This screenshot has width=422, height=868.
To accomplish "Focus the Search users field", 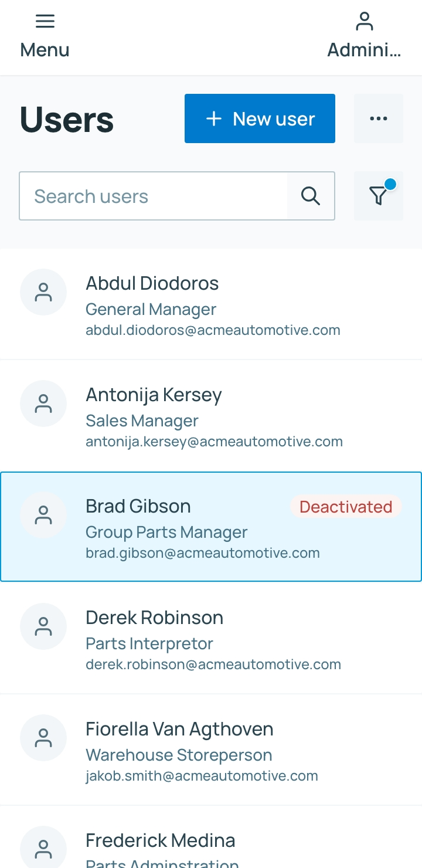I will [154, 196].
